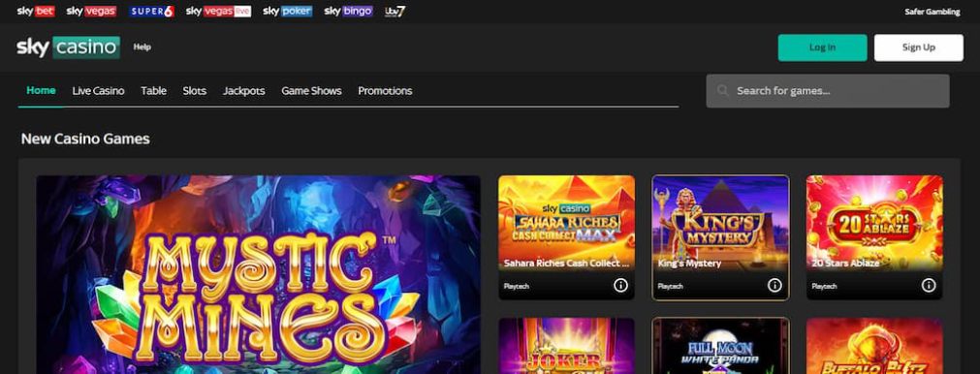
Task: Click the 'New Casino Games' heading
Action: coord(85,139)
